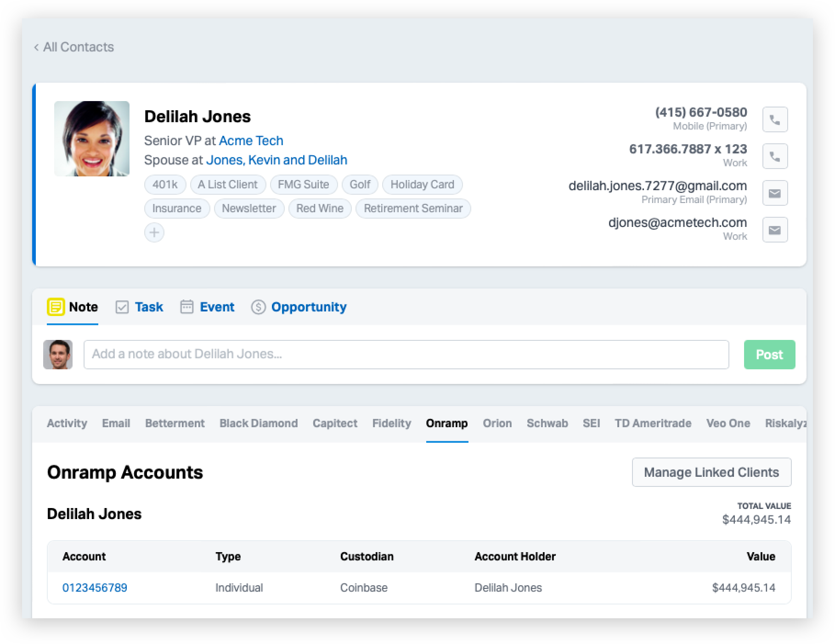
Task: Click the Golf tag
Action: click(360, 185)
